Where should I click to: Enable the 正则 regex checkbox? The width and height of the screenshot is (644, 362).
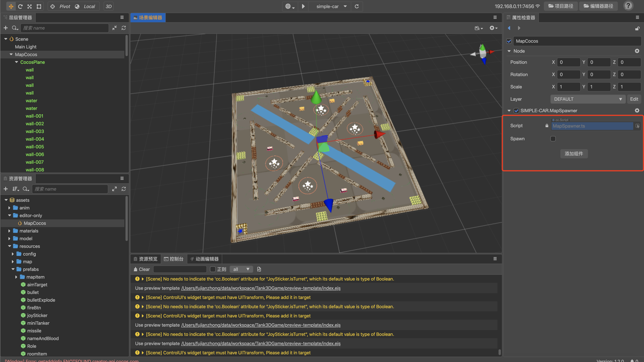[x=213, y=269]
